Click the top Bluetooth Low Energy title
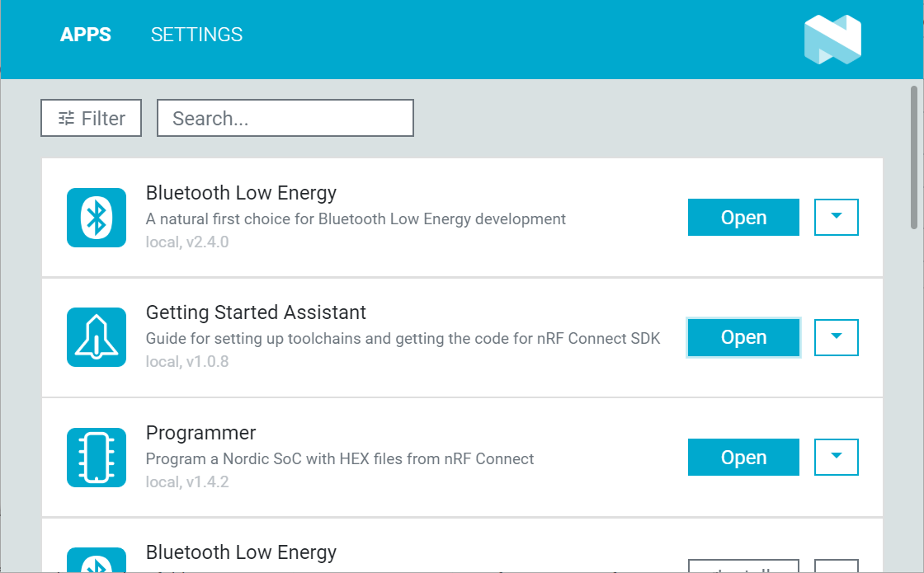Viewport: 924px width, 573px height. coord(241,193)
